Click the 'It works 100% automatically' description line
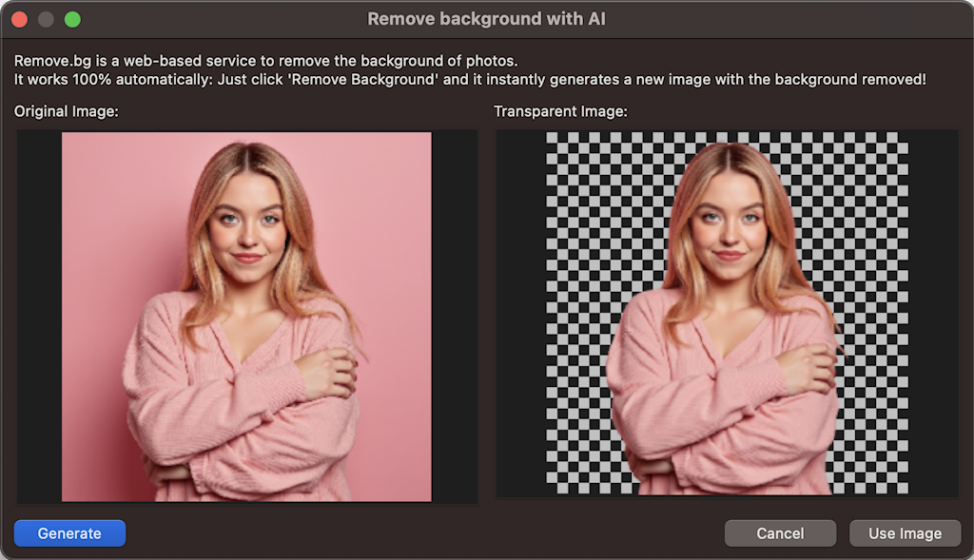 470,79
